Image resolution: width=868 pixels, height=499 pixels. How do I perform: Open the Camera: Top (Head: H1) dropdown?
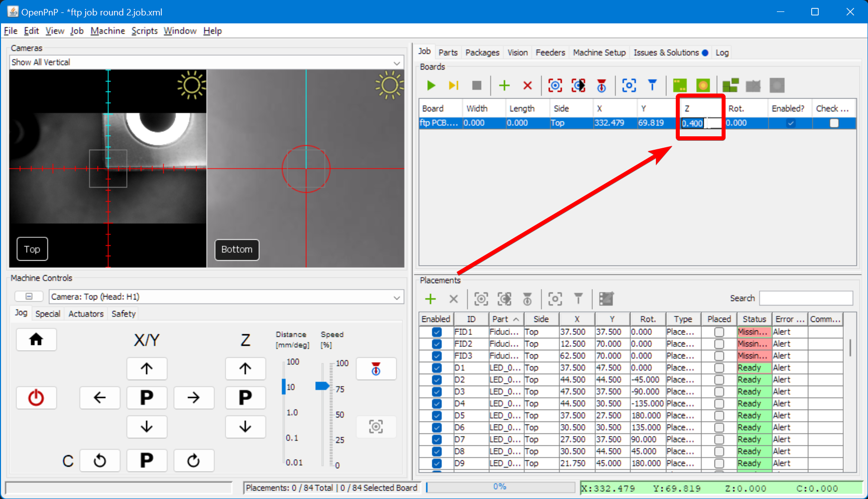[x=396, y=297]
